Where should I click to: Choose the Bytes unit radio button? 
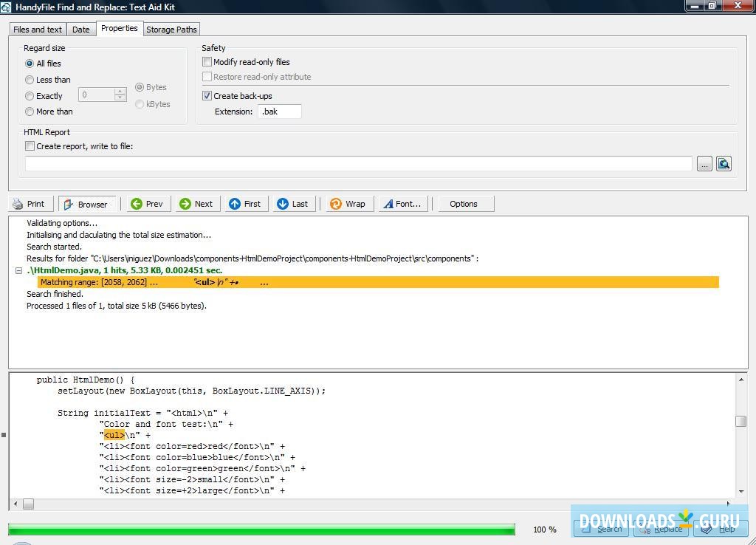(140, 87)
